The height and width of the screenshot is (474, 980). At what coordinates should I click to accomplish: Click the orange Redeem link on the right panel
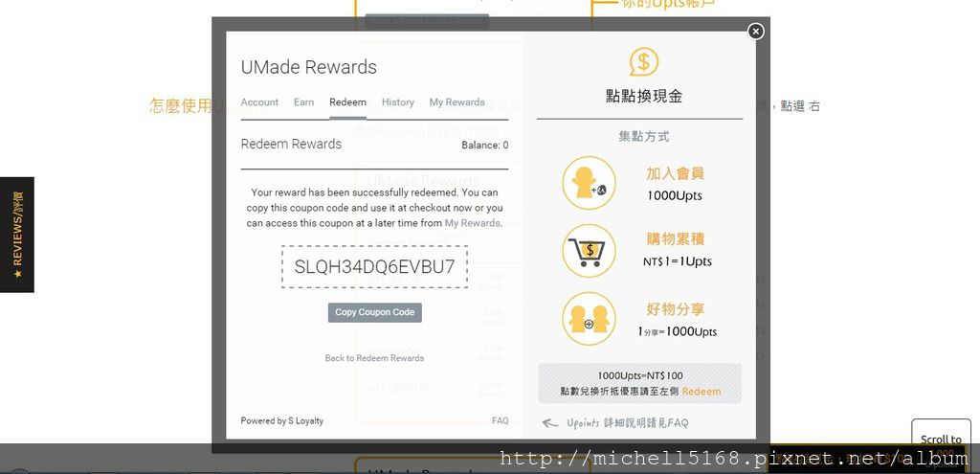[702, 392]
